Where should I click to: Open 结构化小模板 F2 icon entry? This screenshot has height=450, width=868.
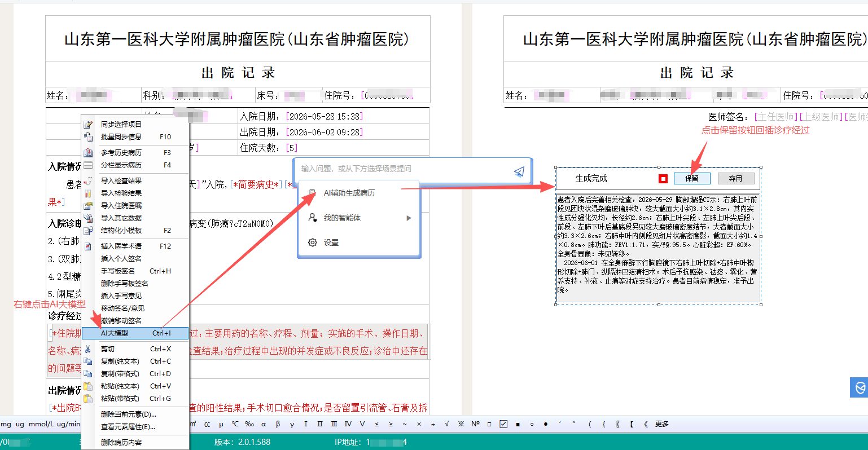(88, 230)
